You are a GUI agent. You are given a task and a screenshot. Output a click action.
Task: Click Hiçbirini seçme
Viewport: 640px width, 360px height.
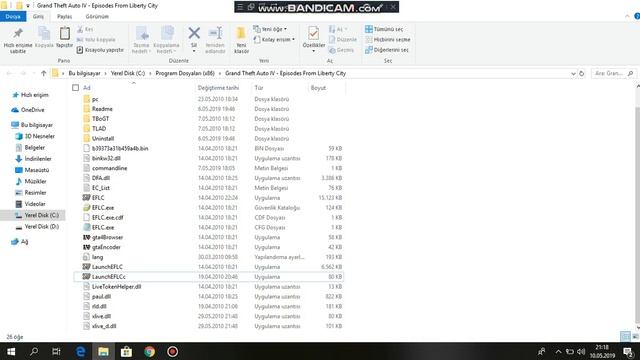388,40
